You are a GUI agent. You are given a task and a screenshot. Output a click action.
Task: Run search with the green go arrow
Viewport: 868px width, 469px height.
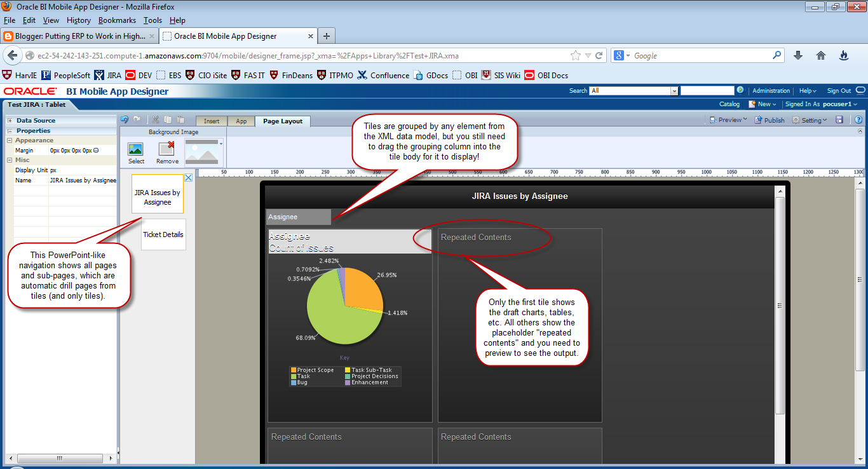click(x=740, y=90)
